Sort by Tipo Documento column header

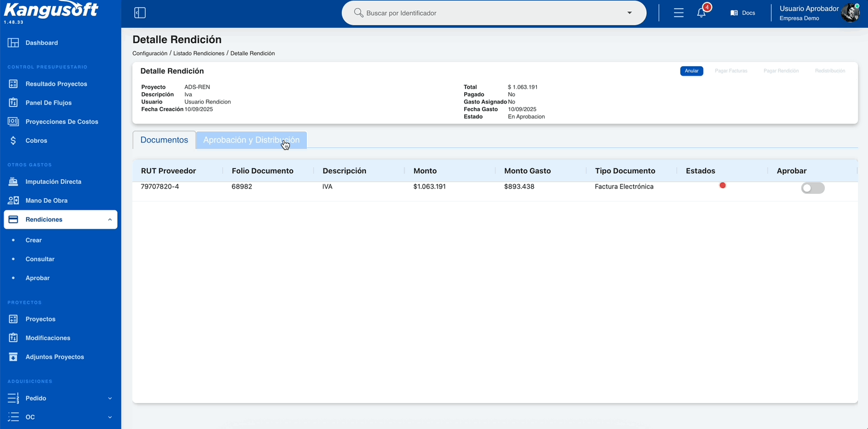(x=625, y=171)
